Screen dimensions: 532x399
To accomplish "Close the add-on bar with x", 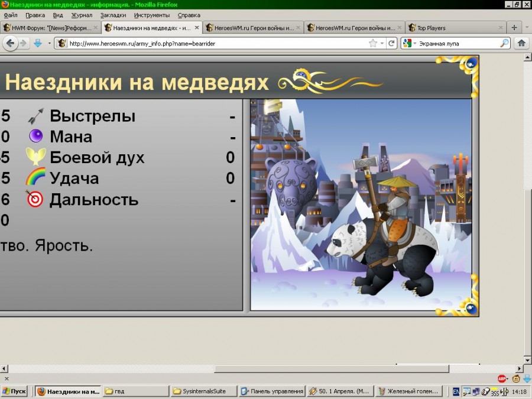I will (7, 378).
